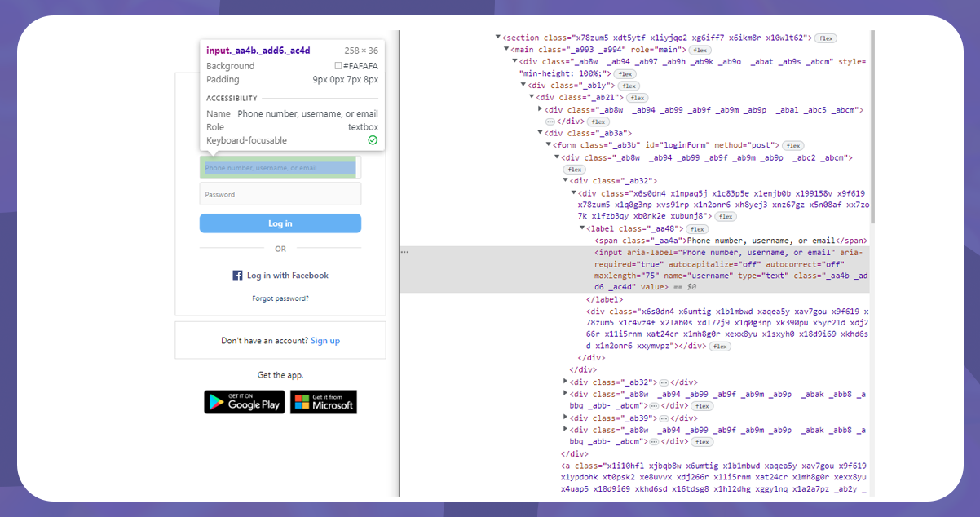Click the ellipsis inside the _ab39 div

[664, 418]
